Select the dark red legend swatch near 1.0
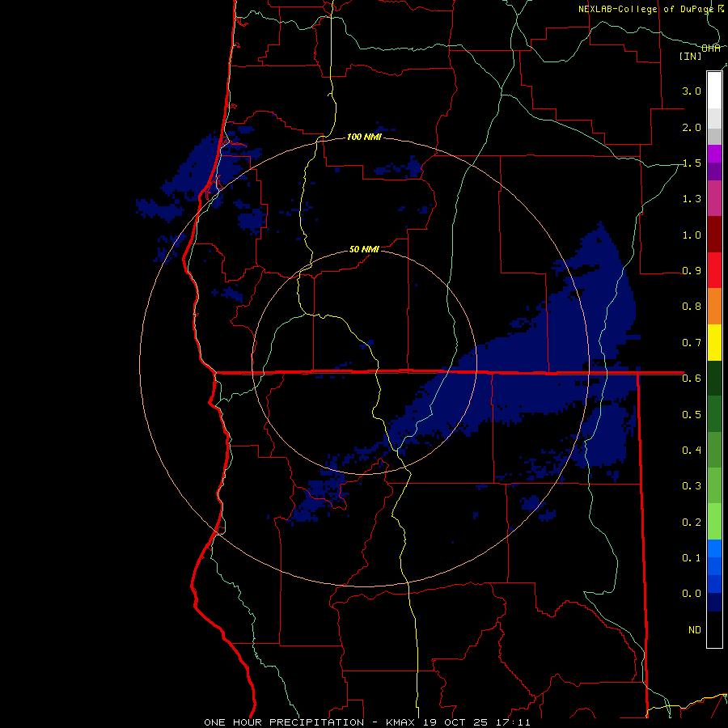728x728 pixels. click(714, 234)
